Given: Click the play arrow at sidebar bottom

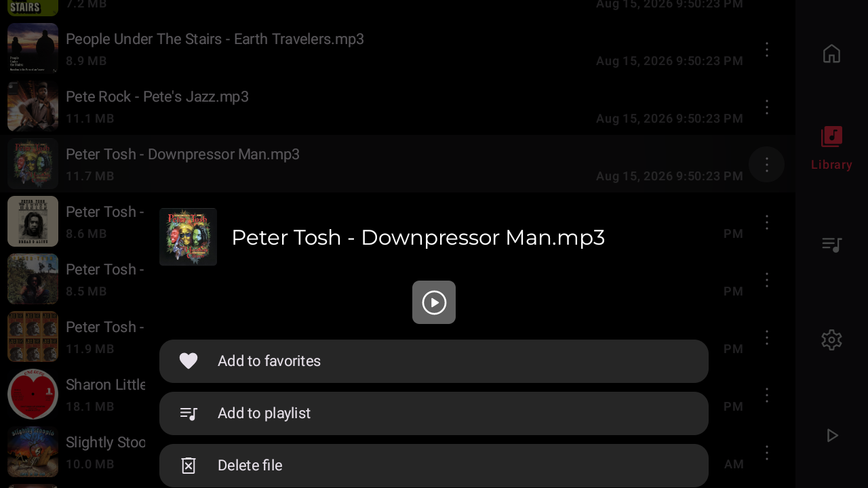Looking at the screenshot, I should pyautogui.click(x=832, y=435).
